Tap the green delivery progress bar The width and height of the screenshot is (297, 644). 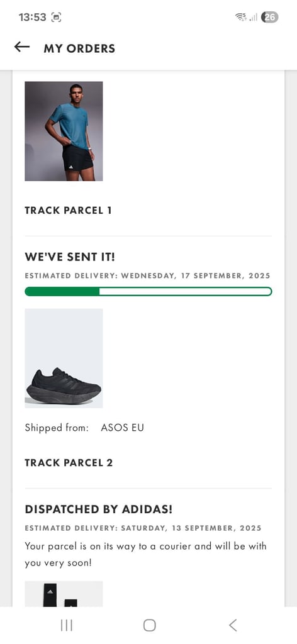148,291
